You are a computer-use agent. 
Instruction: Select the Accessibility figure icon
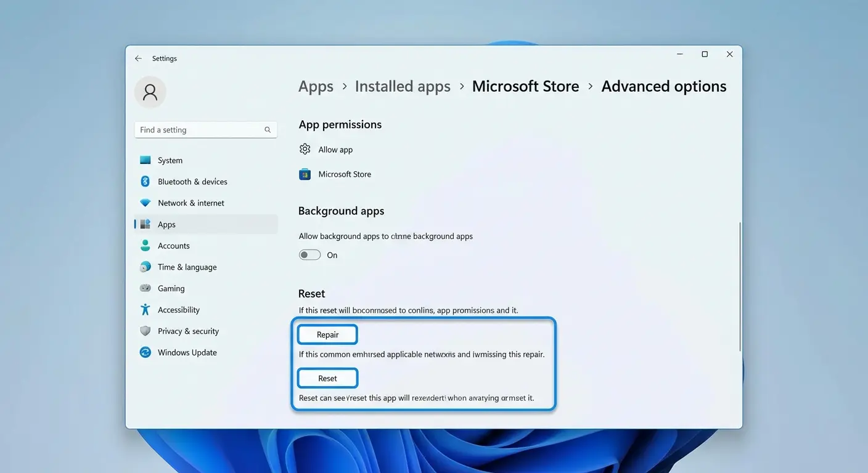coord(145,310)
